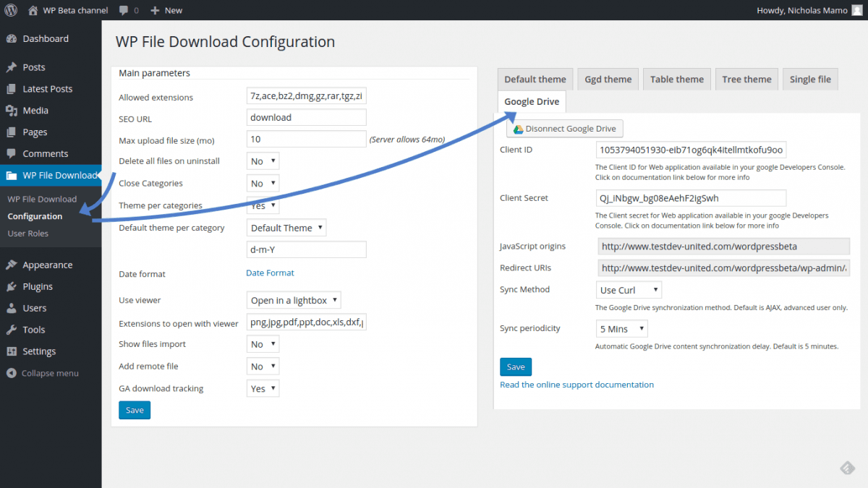
Task: Click the Dashboard gauge icon in sidebar
Action: (11, 39)
